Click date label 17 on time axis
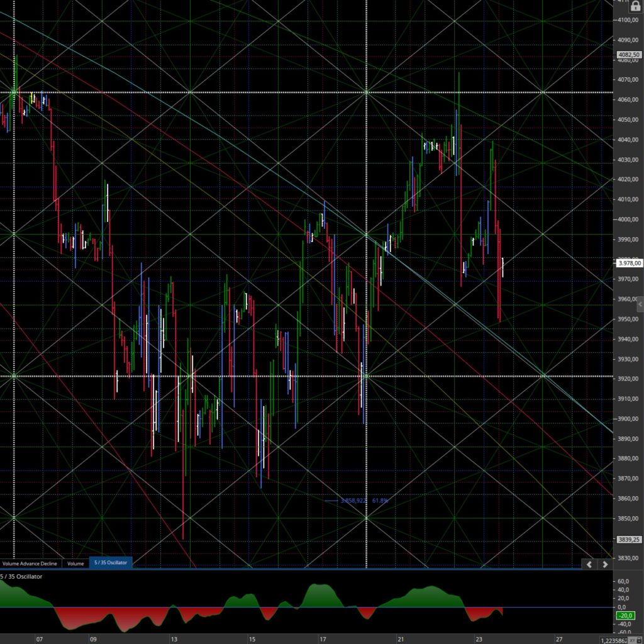The height and width of the screenshot is (644, 644). coord(323,639)
